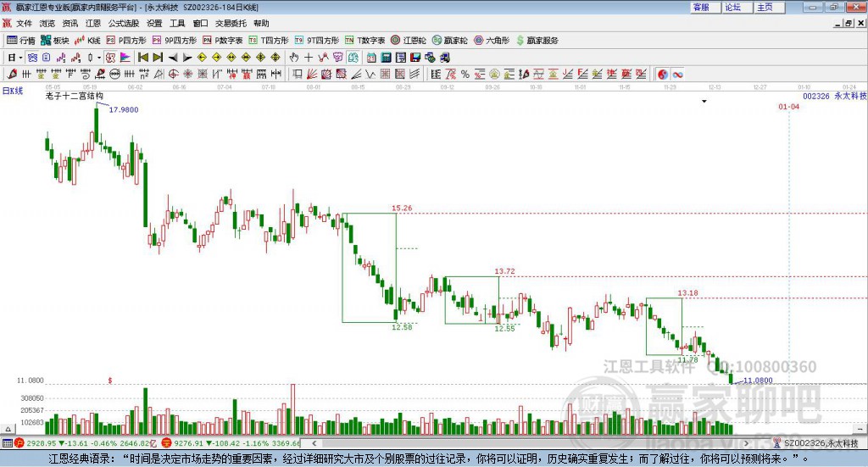Open the P数字表 number table
Viewport: 868px width, 467px height.
point(223,41)
